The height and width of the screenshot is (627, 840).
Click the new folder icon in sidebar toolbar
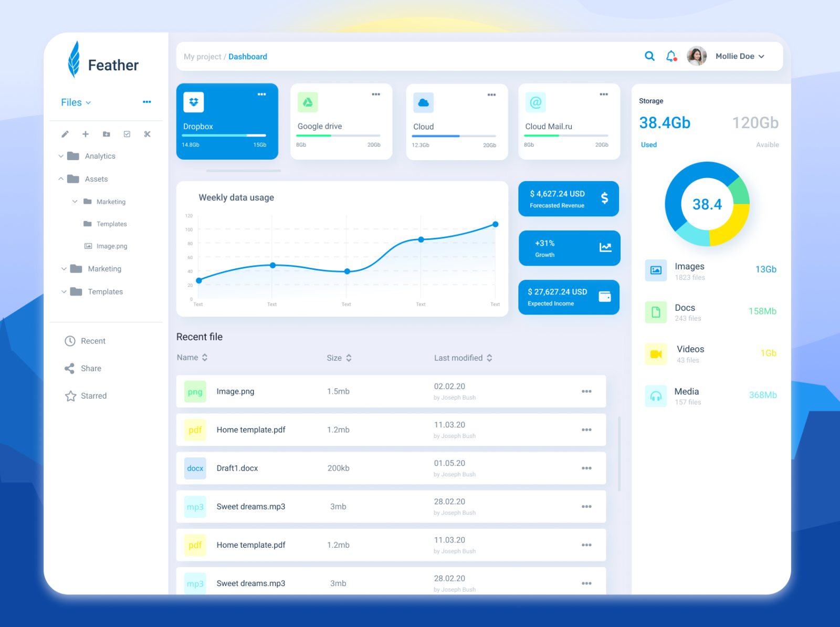point(86,134)
